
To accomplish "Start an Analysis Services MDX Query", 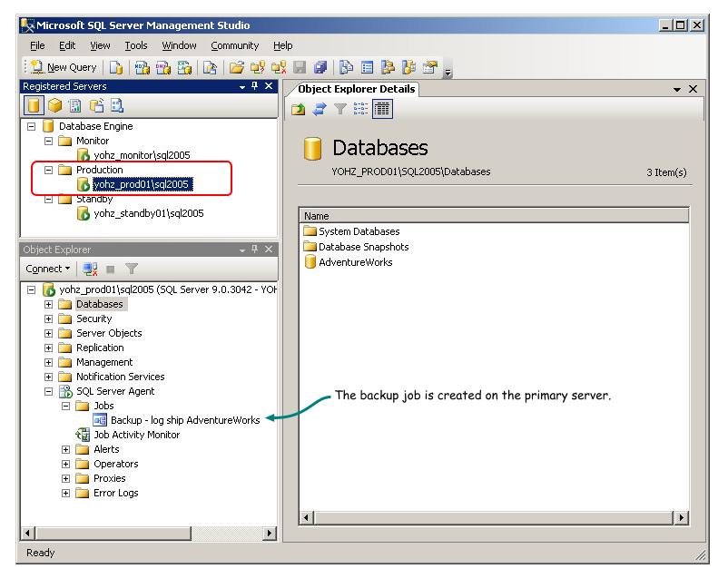I will pos(142,68).
